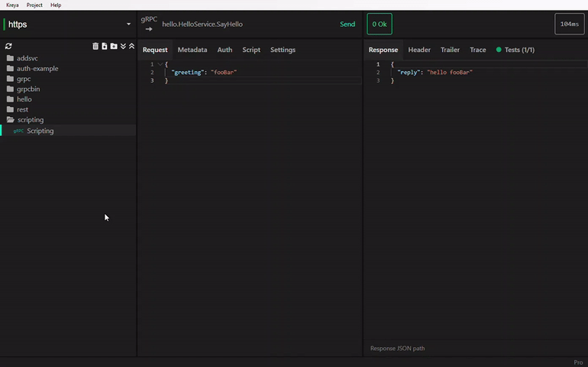The height and width of the screenshot is (367, 588).
Task: Click the hello.HelloService.SayHello method field
Action: point(202,24)
